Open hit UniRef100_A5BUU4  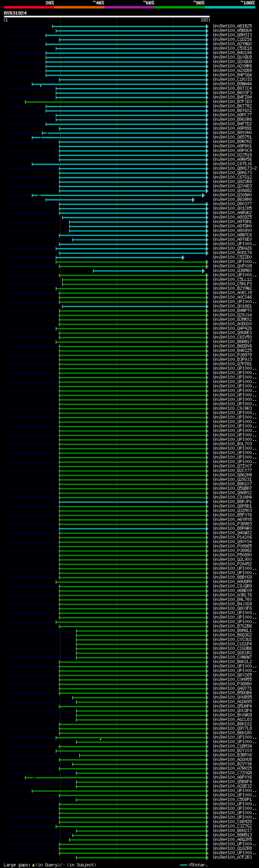232,30
